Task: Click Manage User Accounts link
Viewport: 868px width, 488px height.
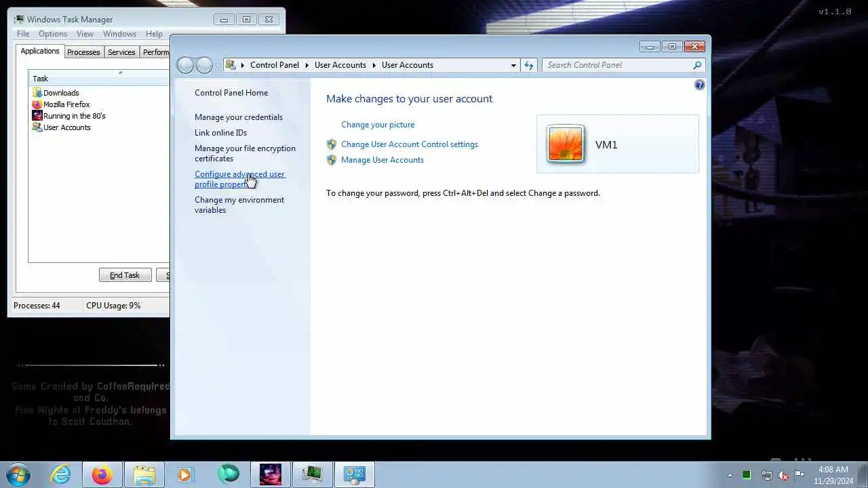Action: click(x=382, y=160)
